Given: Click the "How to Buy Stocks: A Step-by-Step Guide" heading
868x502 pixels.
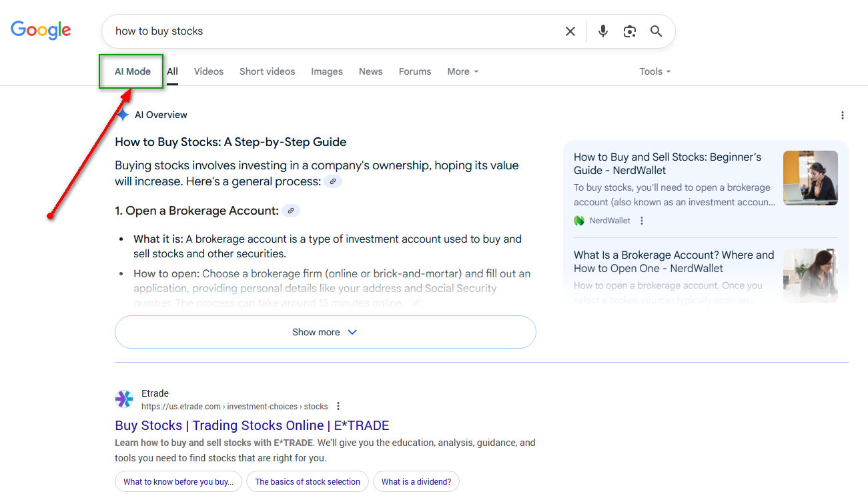Looking at the screenshot, I should [x=231, y=142].
